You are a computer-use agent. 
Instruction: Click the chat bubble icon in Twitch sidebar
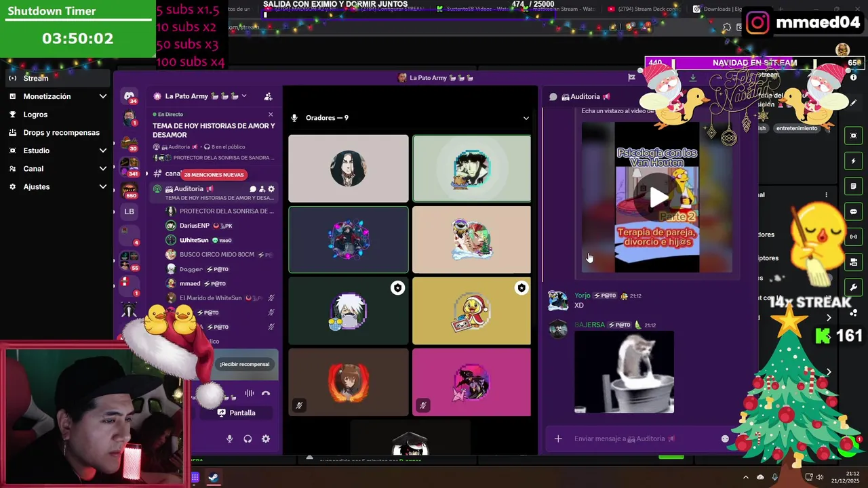pyautogui.click(x=853, y=211)
